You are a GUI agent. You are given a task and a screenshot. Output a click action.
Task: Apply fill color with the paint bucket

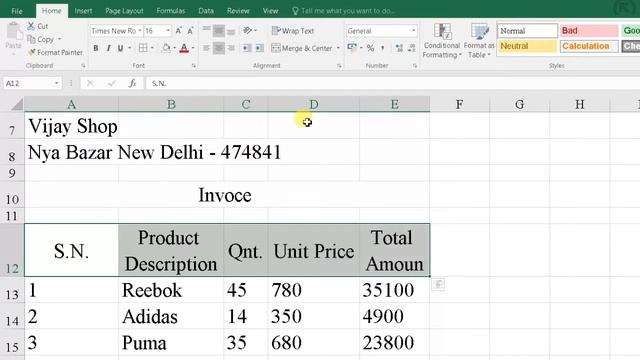point(166,48)
